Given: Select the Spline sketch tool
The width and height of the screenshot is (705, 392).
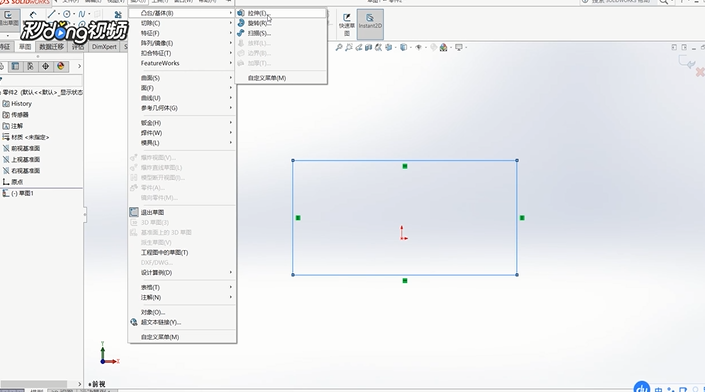Looking at the screenshot, I should (81, 14).
